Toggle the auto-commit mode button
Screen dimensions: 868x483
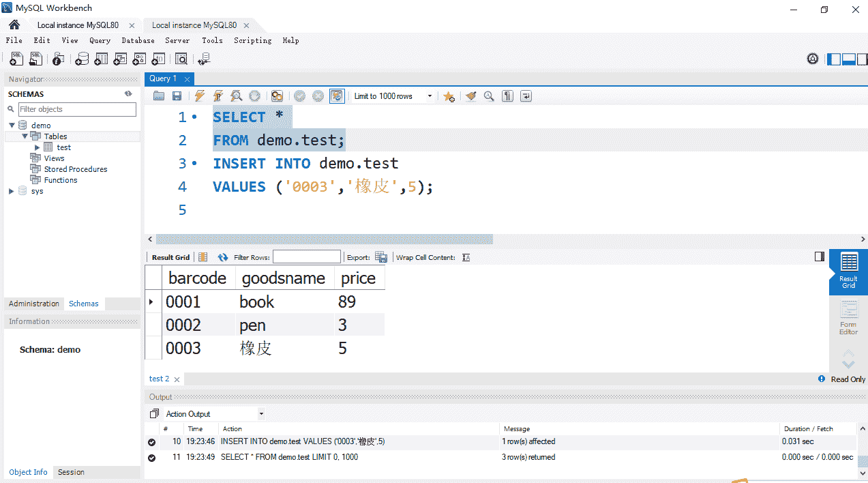337,96
